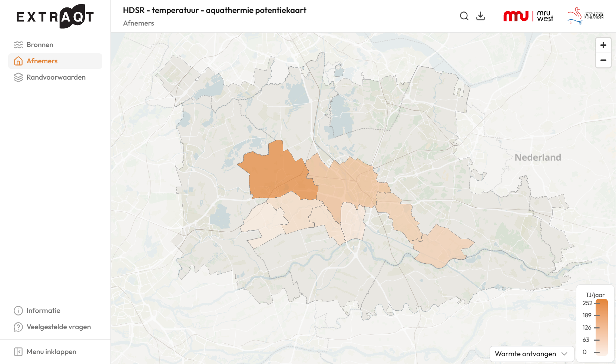616x364 pixels.
Task: Click the TJ/jaar legend color gradient
Action: (602, 327)
